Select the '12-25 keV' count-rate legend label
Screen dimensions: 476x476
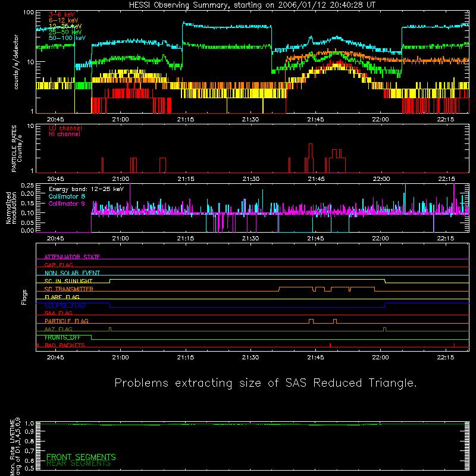pos(65,26)
